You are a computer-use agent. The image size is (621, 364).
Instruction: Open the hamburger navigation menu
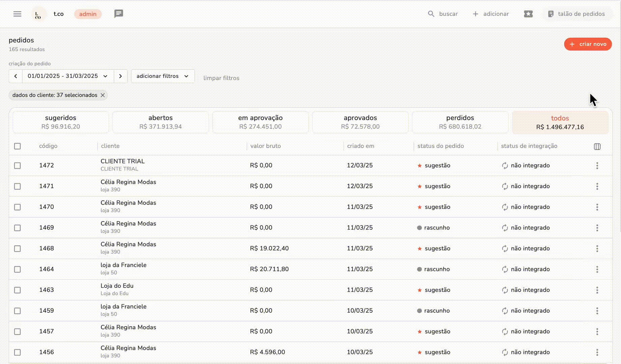coord(17,14)
